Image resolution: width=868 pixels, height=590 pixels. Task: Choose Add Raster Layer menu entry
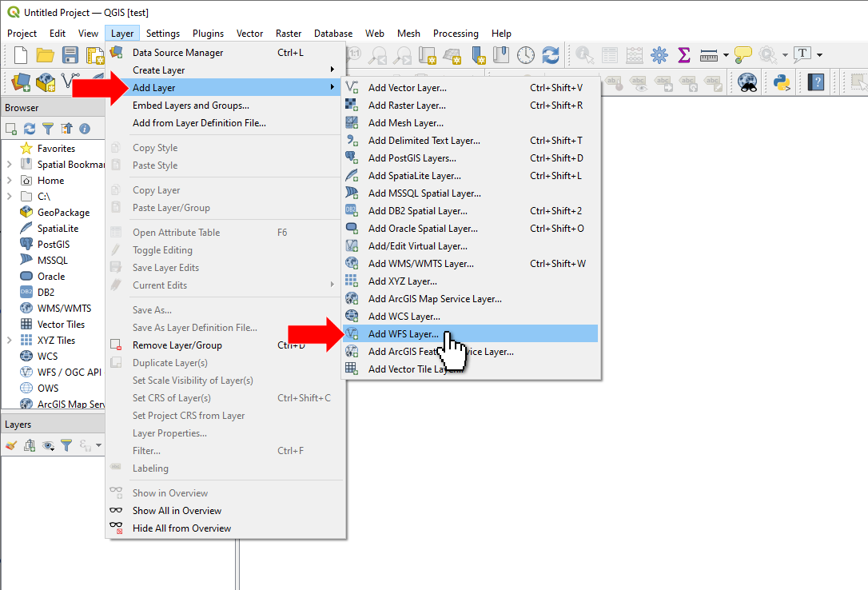(x=471, y=106)
